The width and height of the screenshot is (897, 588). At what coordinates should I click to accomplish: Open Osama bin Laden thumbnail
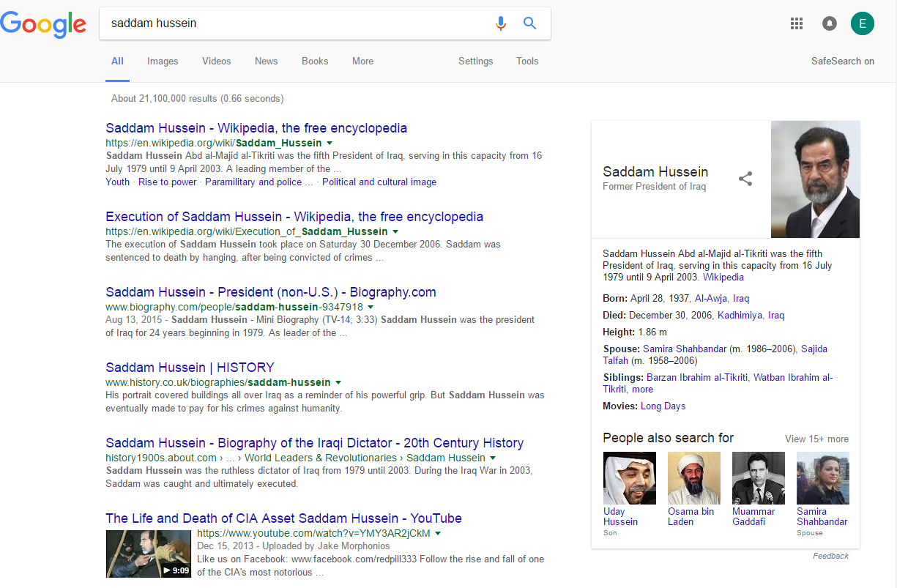pos(694,478)
